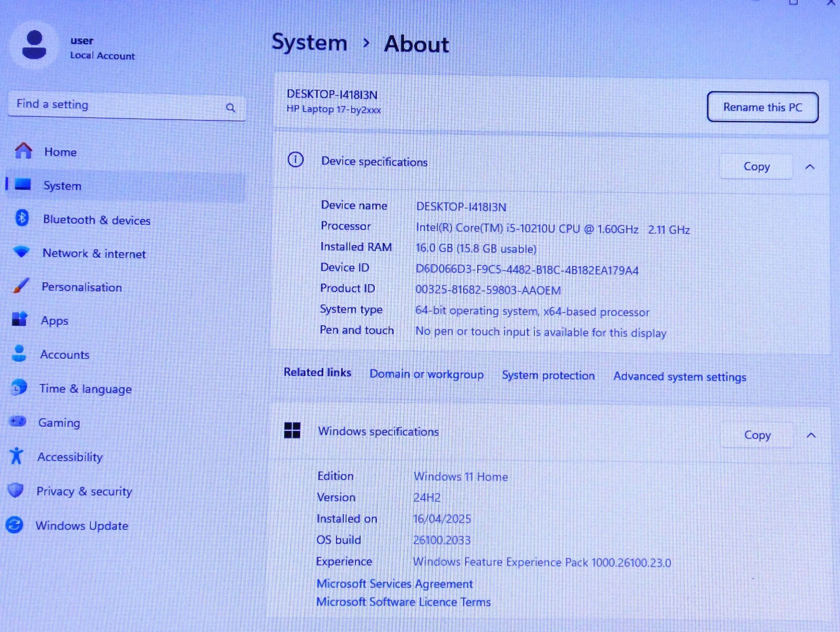Screen dimensions: 840x632
Task: Open Advanced system settings link
Action: point(679,377)
